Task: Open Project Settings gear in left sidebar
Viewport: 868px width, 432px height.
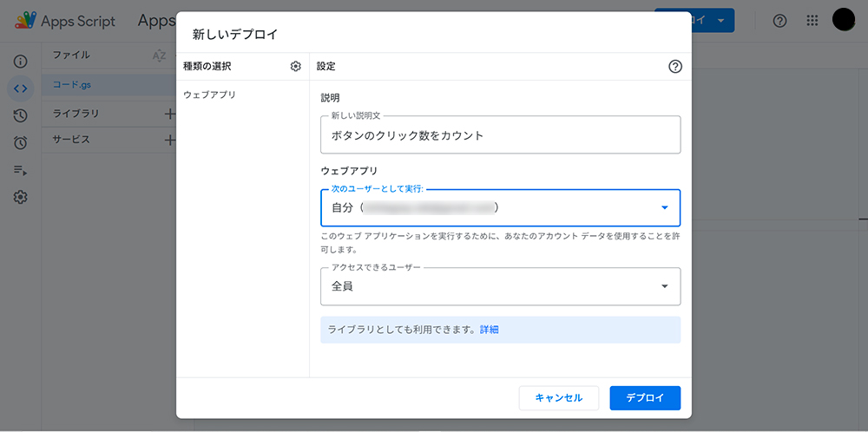Action: coord(20,197)
